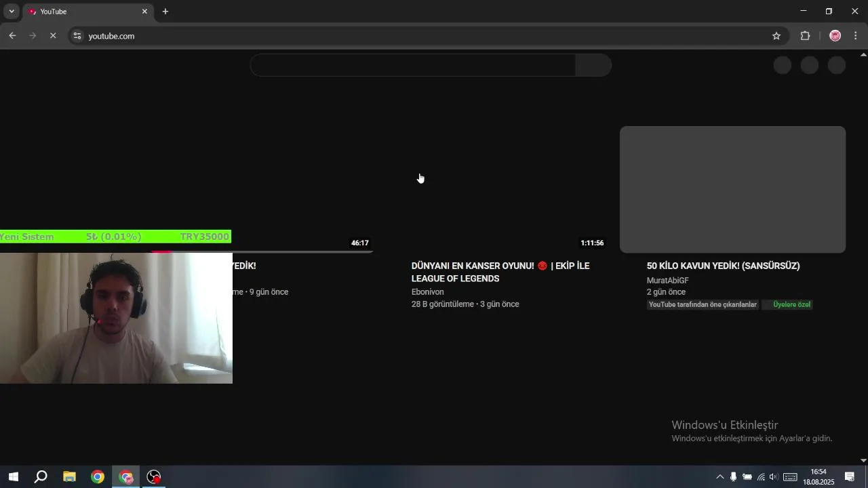This screenshot has width=868, height=488.
Task: Open Windows search from the taskbar
Action: [41, 477]
